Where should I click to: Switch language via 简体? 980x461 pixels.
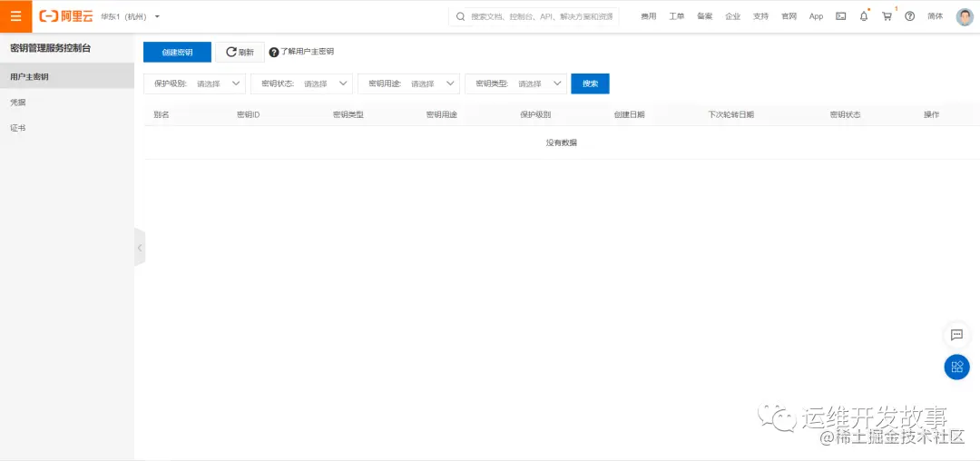(x=935, y=17)
